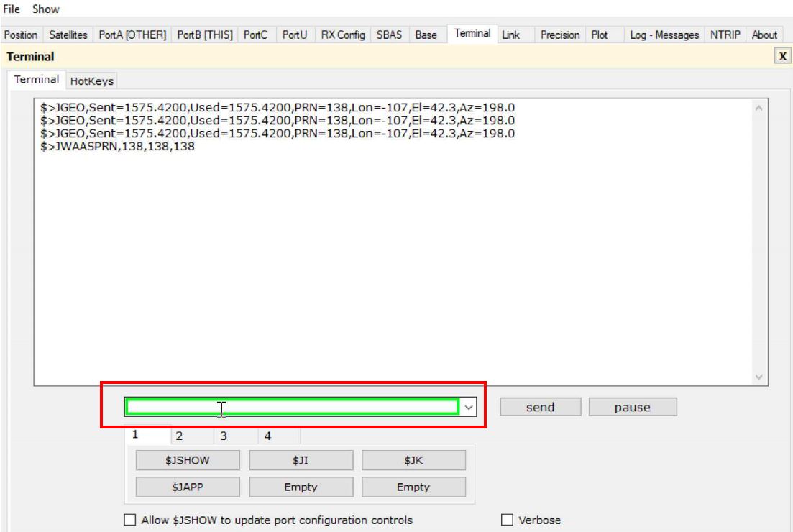Expand the command history dropdown arrow
This screenshot has width=793, height=532.
(469, 407)
